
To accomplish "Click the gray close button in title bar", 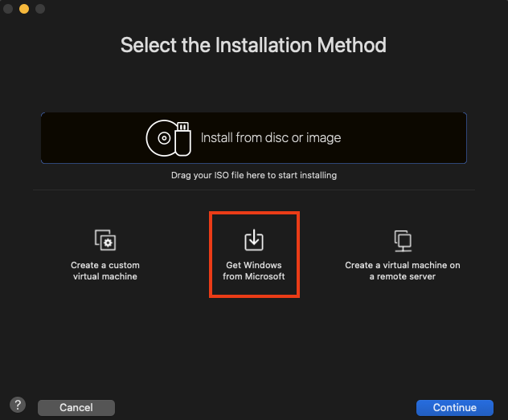I will pos(9,9).
